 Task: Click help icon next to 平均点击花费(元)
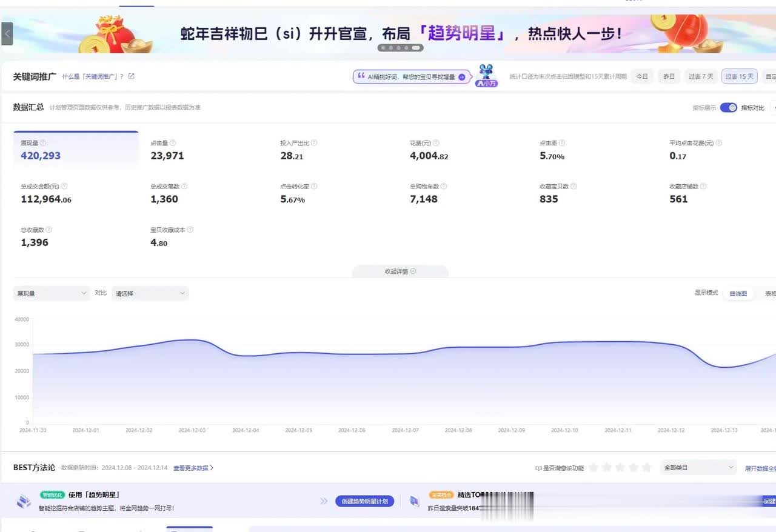(719, 143)
